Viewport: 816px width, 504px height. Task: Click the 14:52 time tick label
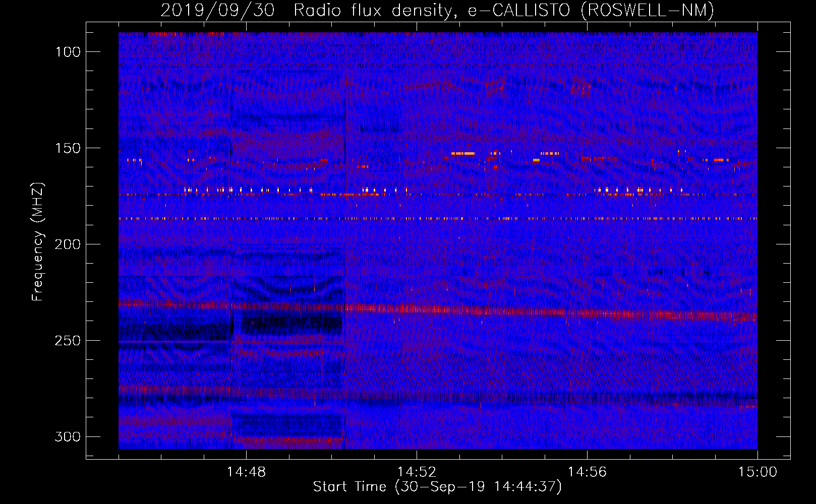tap(417, 472)
